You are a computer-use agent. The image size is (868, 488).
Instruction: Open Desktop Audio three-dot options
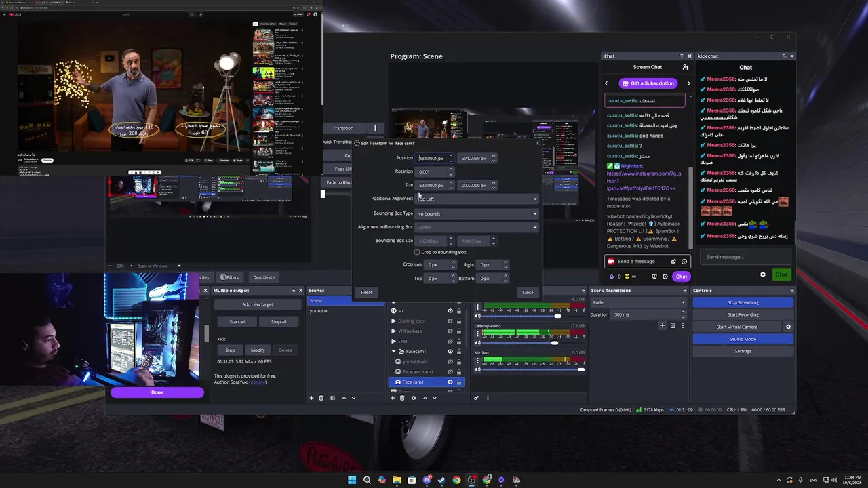click(x=477, y=333)
